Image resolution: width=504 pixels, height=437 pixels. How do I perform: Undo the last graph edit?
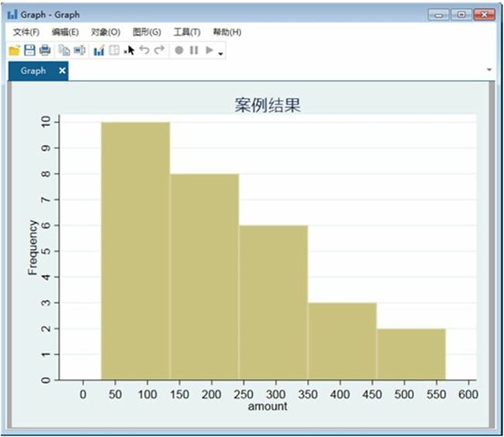145,50
